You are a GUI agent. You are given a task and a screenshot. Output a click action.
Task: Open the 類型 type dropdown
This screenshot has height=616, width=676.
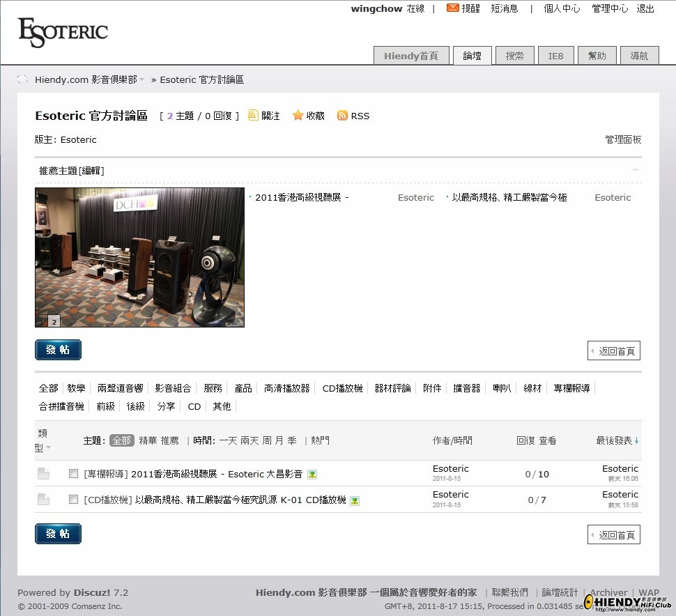(x=48, y=447)
